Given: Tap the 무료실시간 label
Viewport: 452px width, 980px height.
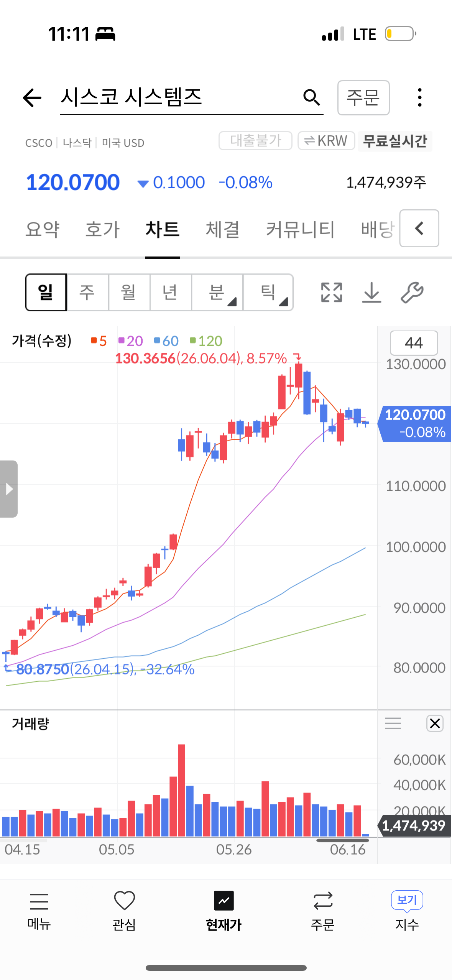Looking at the screenshot, I should click(395, 141).
